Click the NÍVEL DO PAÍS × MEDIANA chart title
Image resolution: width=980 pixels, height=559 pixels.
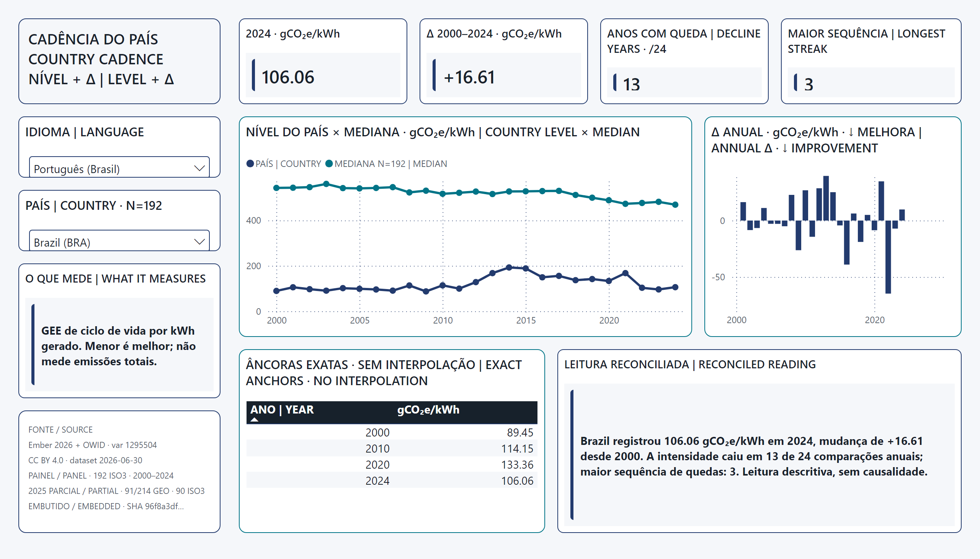point(443,132)
